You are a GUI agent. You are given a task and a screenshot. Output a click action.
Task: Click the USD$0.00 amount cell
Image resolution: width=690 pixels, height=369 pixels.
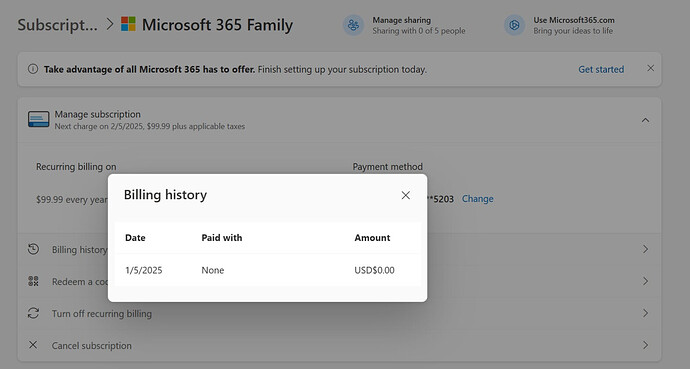tap(374, 270)
